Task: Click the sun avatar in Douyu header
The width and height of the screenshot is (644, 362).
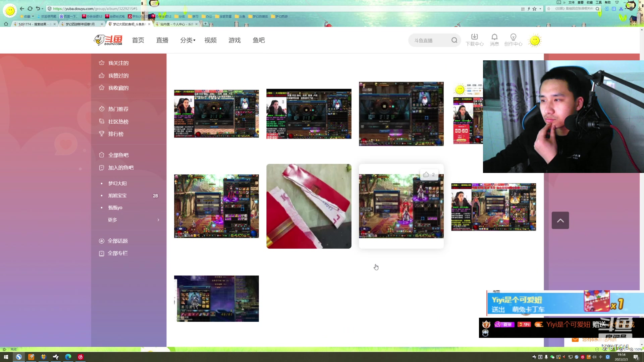Action: tap(535, 41)
